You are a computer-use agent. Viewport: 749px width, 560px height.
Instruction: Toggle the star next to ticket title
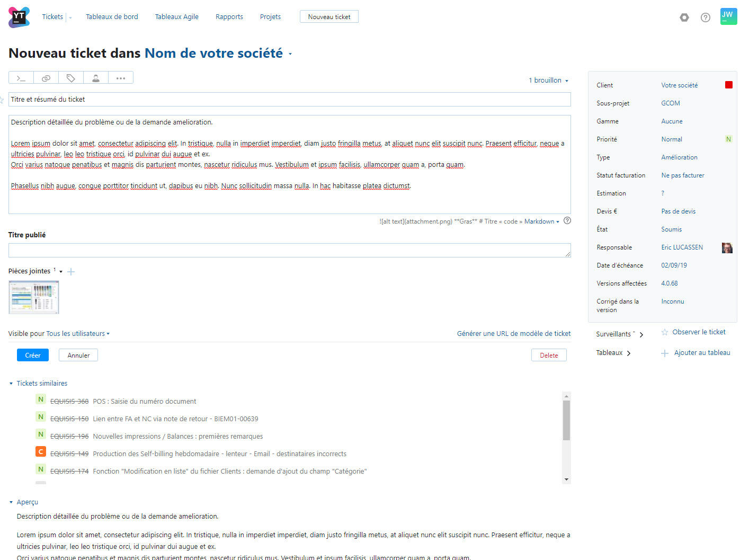(x=2, y=100)
